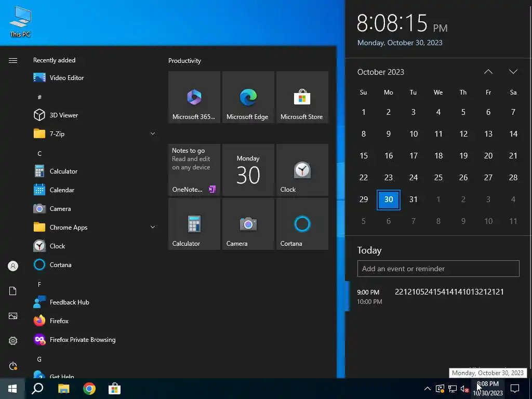The image size is (532, 399).
Task: Click the Add an event or reminder field
Action: tap(438, 269)
